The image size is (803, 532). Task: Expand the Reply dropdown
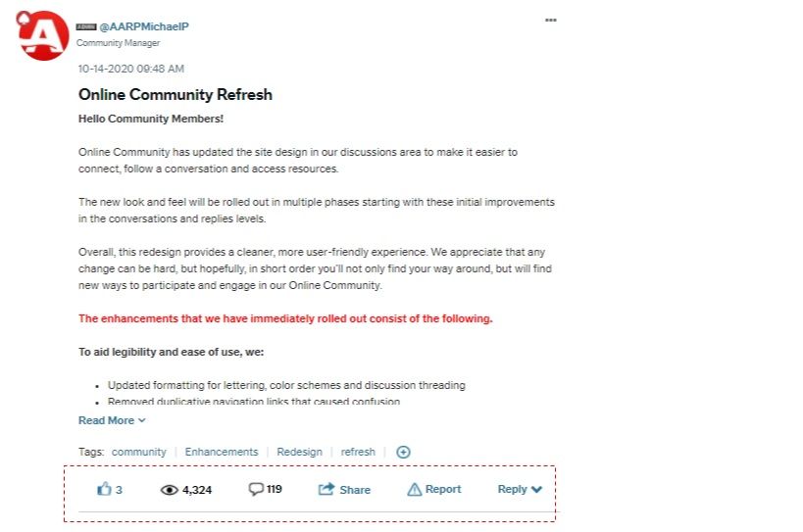(520, 489)
